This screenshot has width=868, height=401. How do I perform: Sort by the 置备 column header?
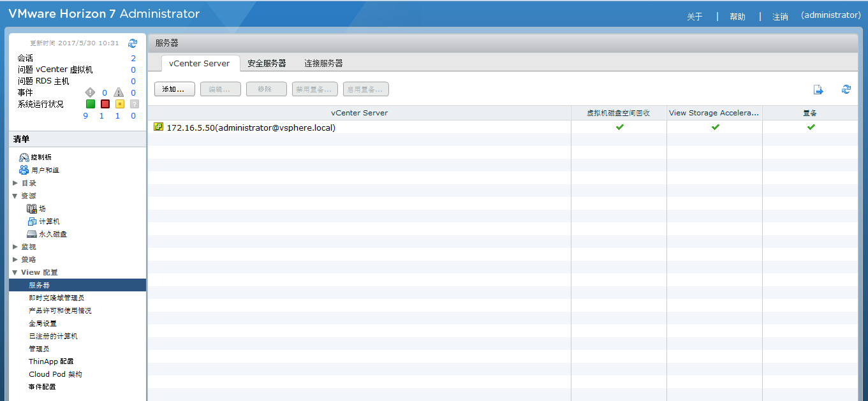(x=810, y=113)
